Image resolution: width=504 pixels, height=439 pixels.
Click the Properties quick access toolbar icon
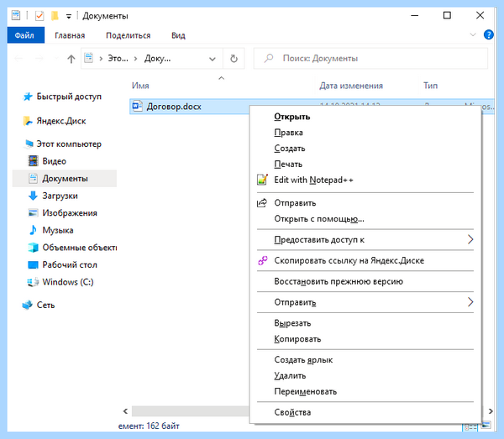point(39,15)
